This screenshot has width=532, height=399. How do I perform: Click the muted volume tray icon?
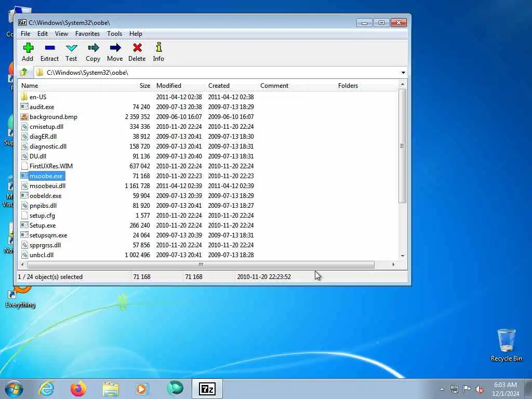coord(480,389)
